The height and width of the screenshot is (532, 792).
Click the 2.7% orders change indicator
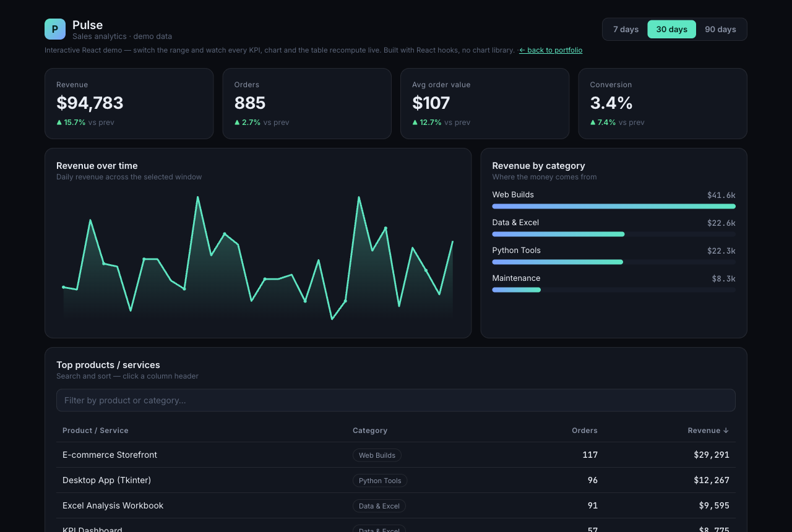point(247,122)
